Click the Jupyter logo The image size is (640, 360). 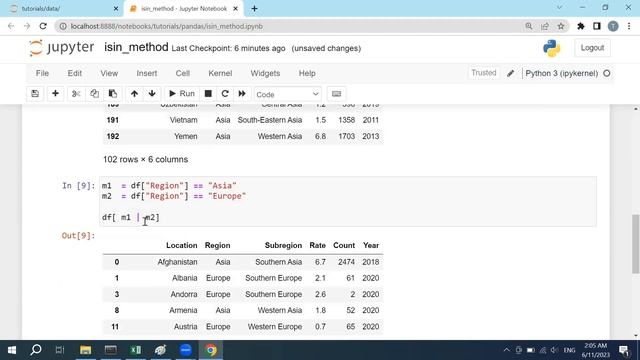(61, 48)
